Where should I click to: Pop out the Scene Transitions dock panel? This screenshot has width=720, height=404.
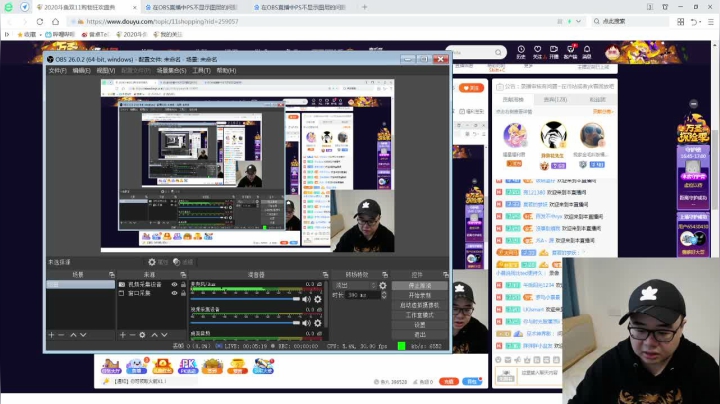[385, 275]
